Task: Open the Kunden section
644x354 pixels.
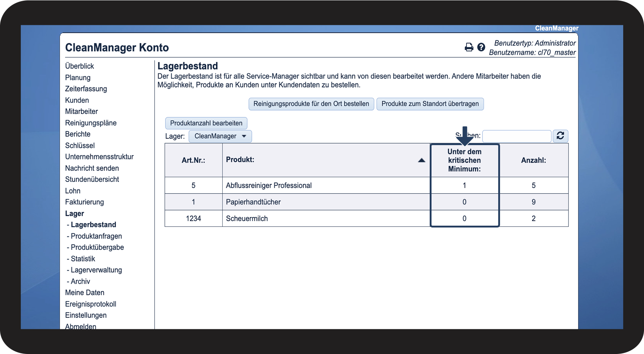Action: tap(77, 100)
